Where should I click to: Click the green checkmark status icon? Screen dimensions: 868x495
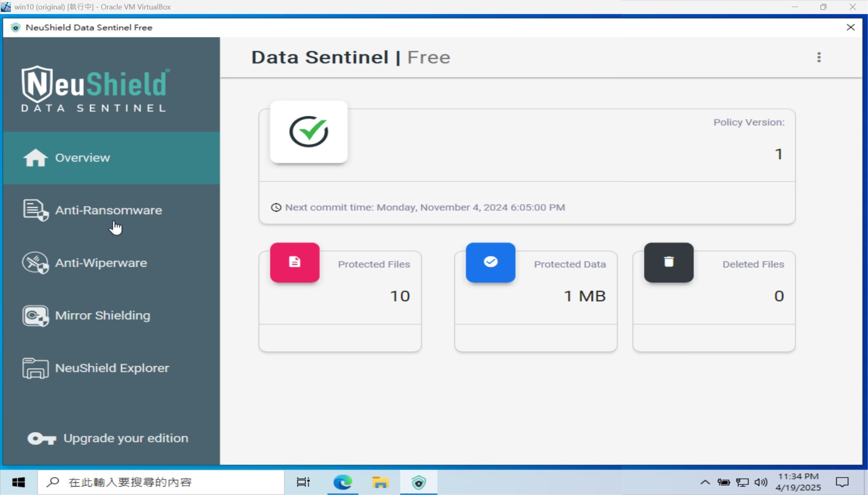tap(309, 132)
